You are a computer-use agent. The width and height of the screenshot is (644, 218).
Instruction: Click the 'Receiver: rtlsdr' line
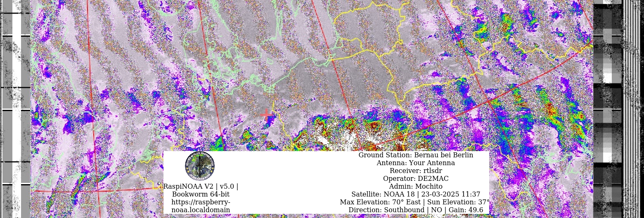(x=416, y=171)
